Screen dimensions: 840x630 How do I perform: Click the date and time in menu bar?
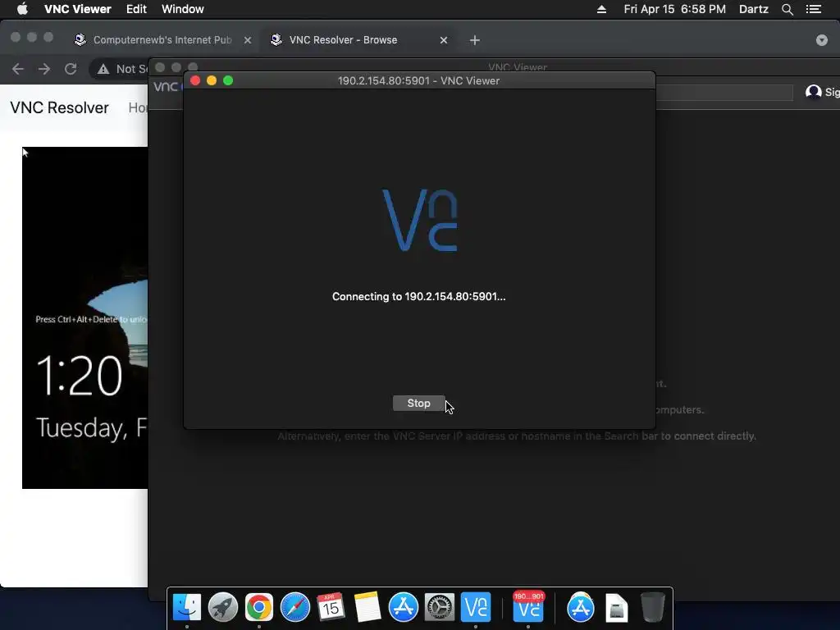point(674,9)
